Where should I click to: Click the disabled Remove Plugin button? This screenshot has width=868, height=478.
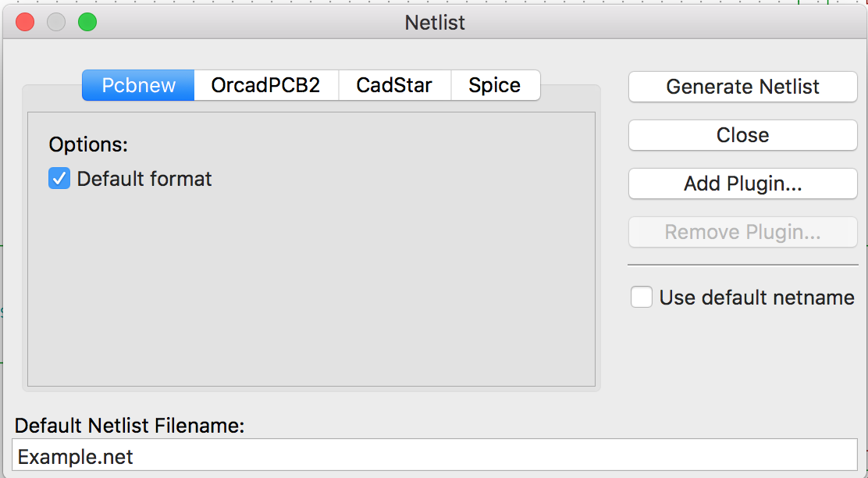pyautogui.click(x=742, y=232)
